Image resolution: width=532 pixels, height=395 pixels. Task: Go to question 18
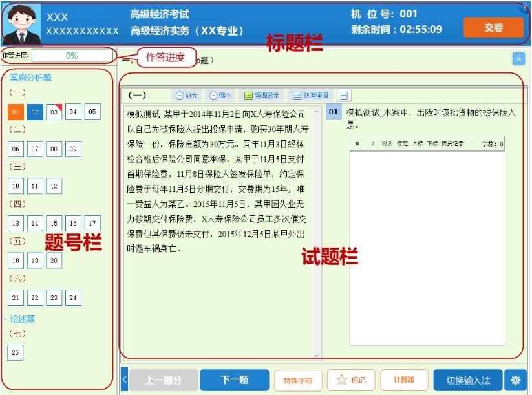pos(16,261)
